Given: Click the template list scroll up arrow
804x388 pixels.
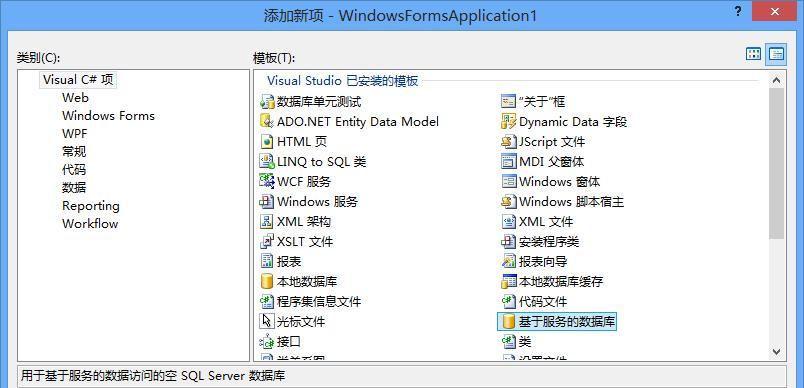Looking at the screenshot, I should [x=776, y=80].
